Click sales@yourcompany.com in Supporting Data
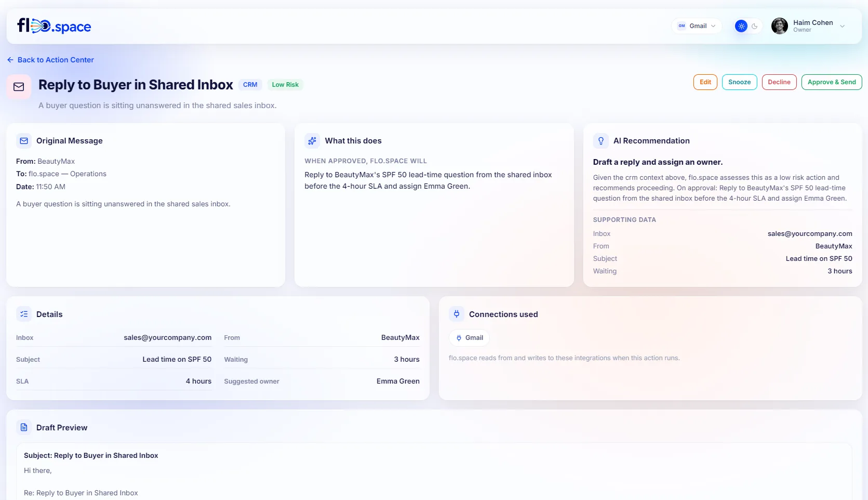The height and width of the screenshot is (500, 868). 810,234
